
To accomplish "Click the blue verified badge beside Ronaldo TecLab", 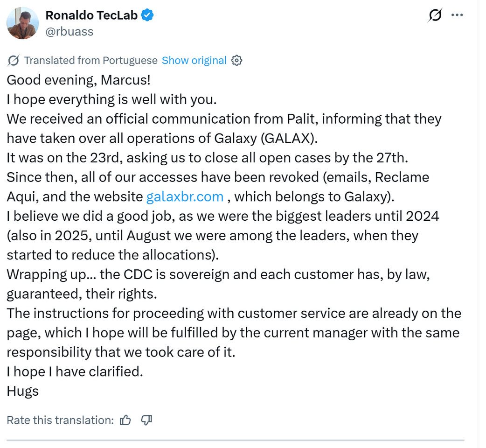I will (x=148, y=15).
